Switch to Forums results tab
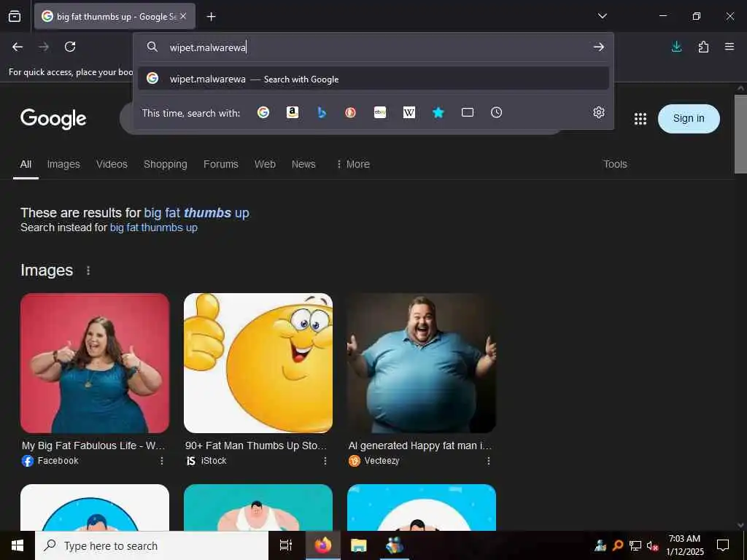 click(x=220, y=164)
